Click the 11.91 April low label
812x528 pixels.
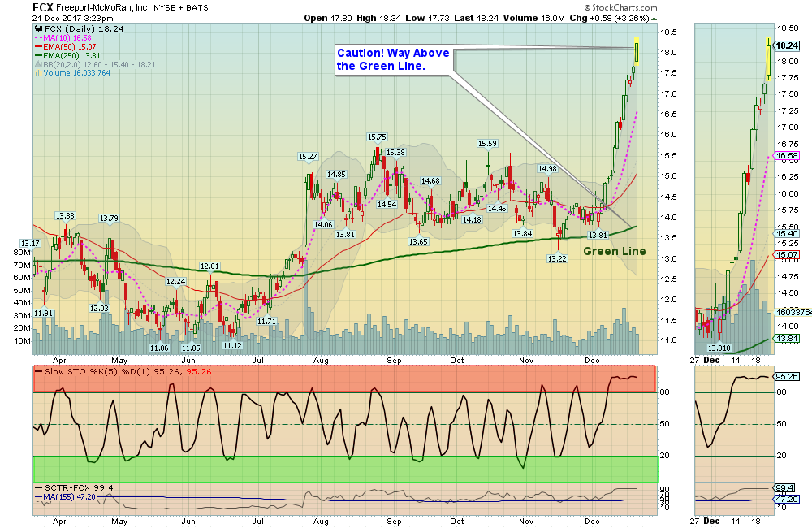pos(44,313)
